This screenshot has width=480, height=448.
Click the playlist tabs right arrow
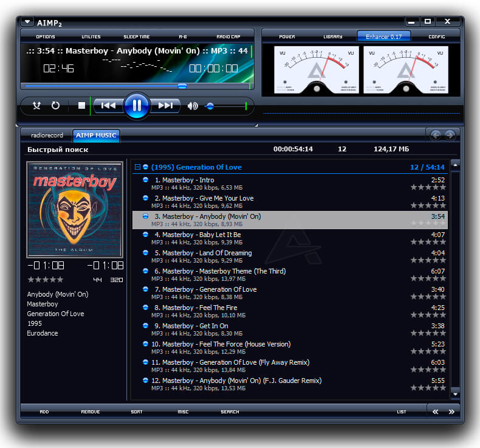click(450, 135)
